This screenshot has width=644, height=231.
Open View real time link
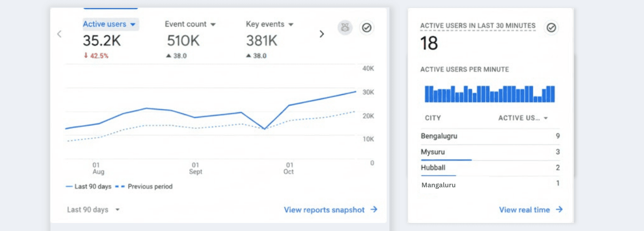coord(530,210)
